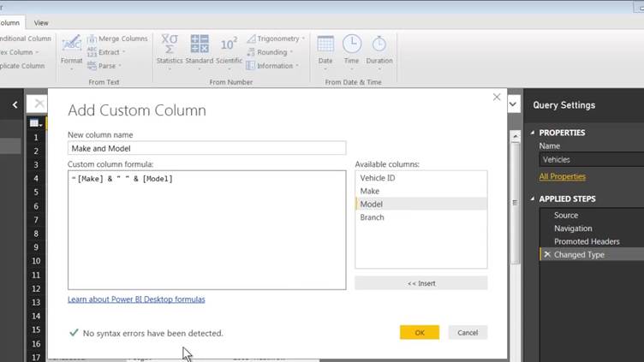Delete the Changed Type step X icon
644x362 pixels.
(x=547, y=254)
